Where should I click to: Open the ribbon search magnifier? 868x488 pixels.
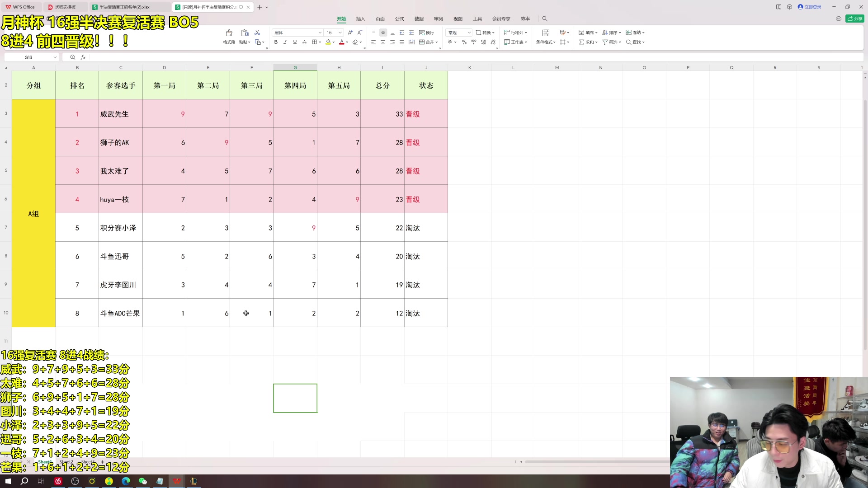[x=545, y=19]
